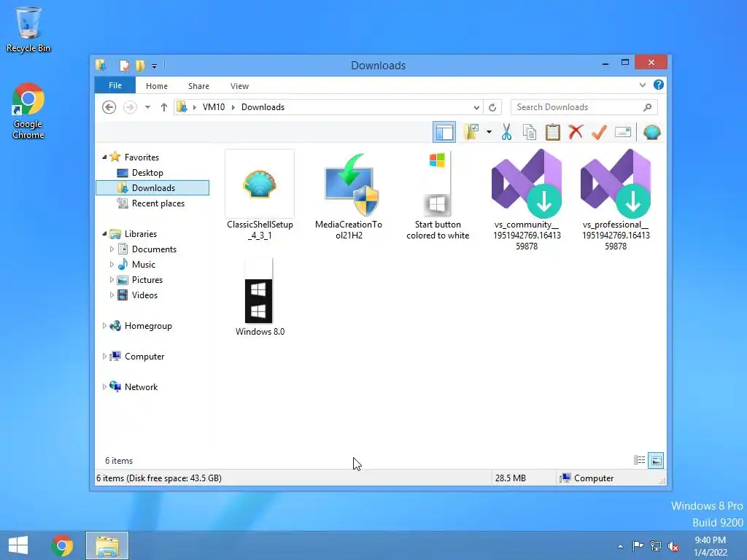747x560 pixels.
Task: Switch to Details view button
Action: point(639,460)
